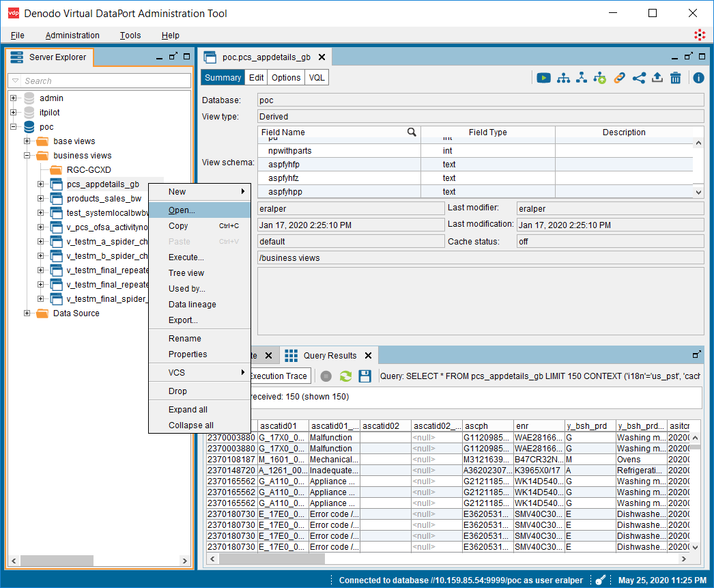Close the Query Results tab

pos(369,355)
